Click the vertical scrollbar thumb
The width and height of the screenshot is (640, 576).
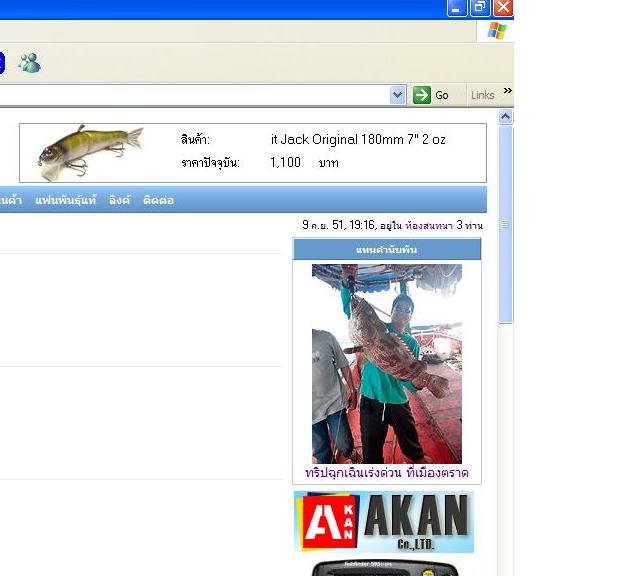(505, 225)
